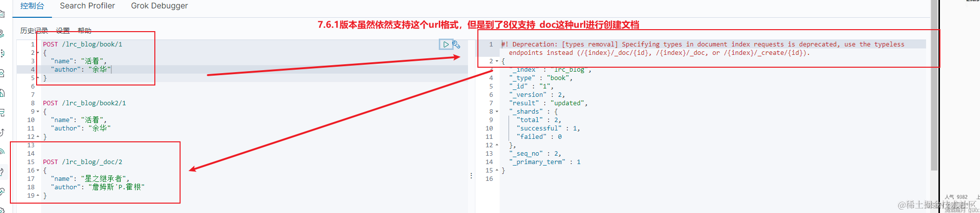Toggle fold arrow at output line 15
The width and height of the screenshot is (980, 213).
pos(497,170)
